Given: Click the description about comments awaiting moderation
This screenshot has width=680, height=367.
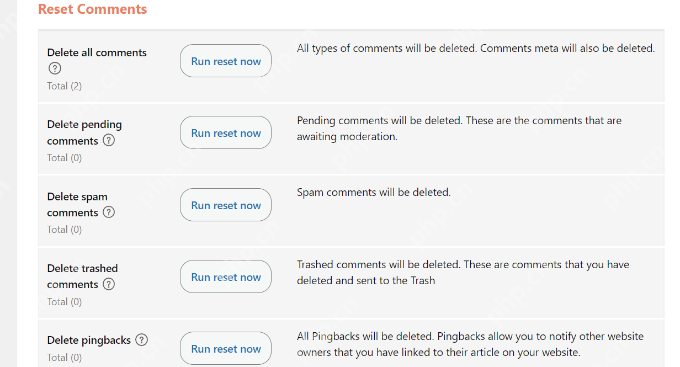Looking at the screenshot, I should point(459,128).
